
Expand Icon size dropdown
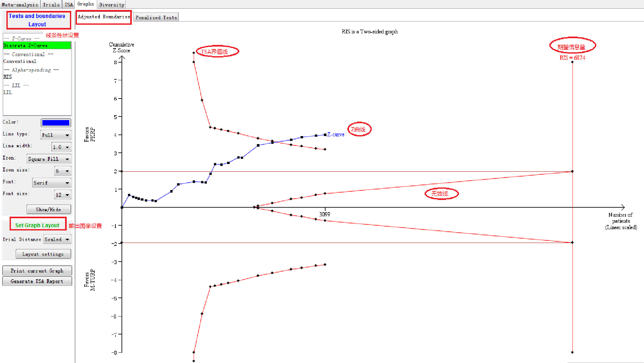tap(63, 171)
